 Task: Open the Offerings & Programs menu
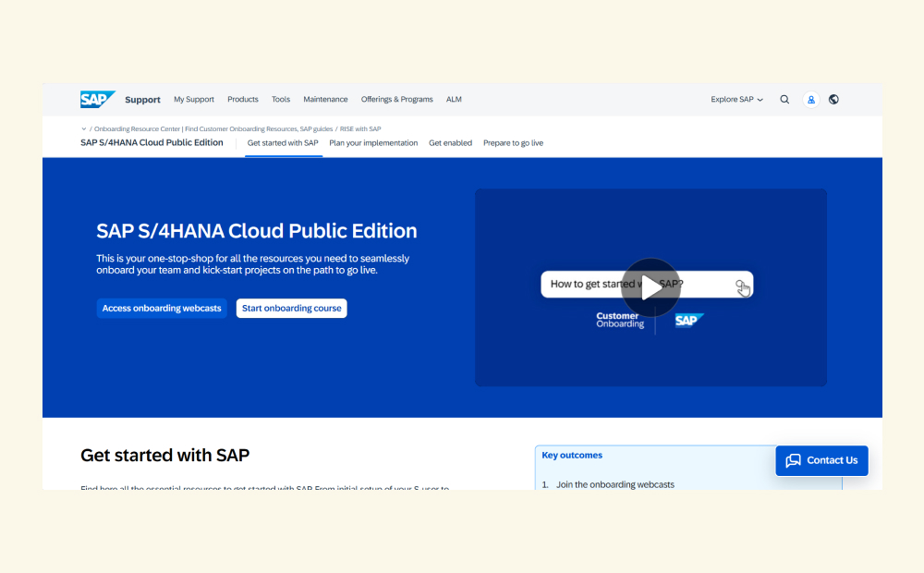396,99
